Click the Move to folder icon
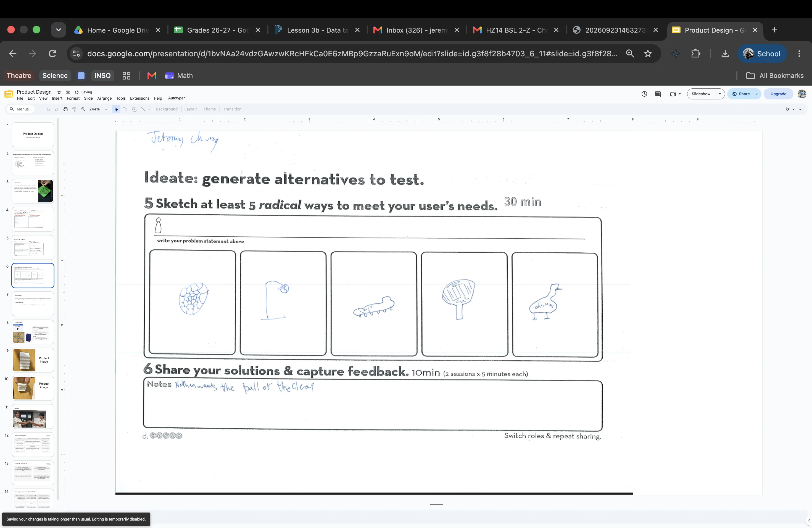Screen dimensions: 812x528 pos(68,92)
